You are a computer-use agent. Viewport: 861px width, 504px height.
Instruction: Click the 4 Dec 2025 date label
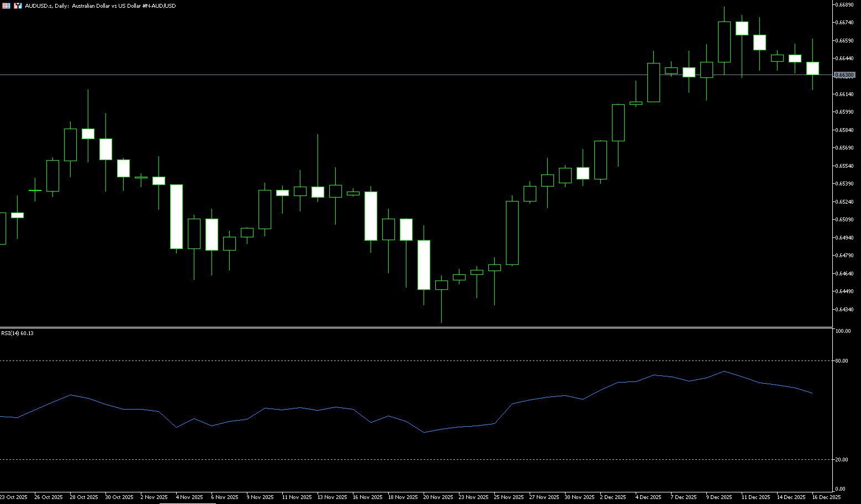point(648,497)
